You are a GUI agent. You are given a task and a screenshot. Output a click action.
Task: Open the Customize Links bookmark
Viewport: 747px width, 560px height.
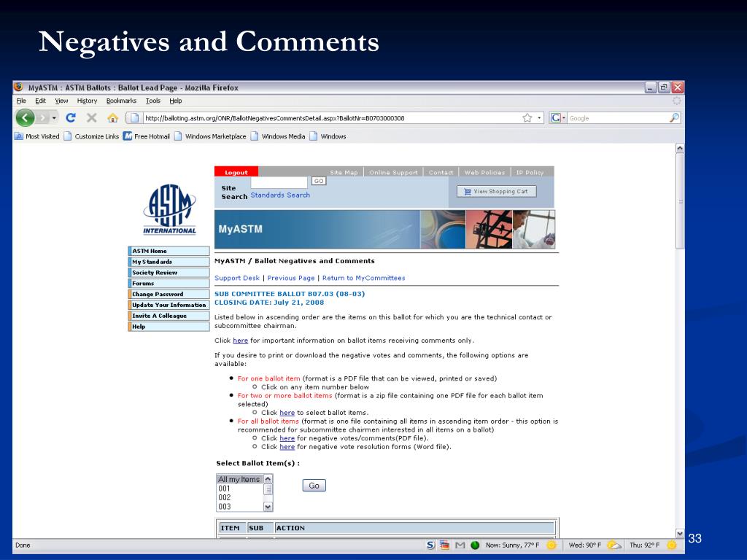pyautogui.click(x=91, y=136)
